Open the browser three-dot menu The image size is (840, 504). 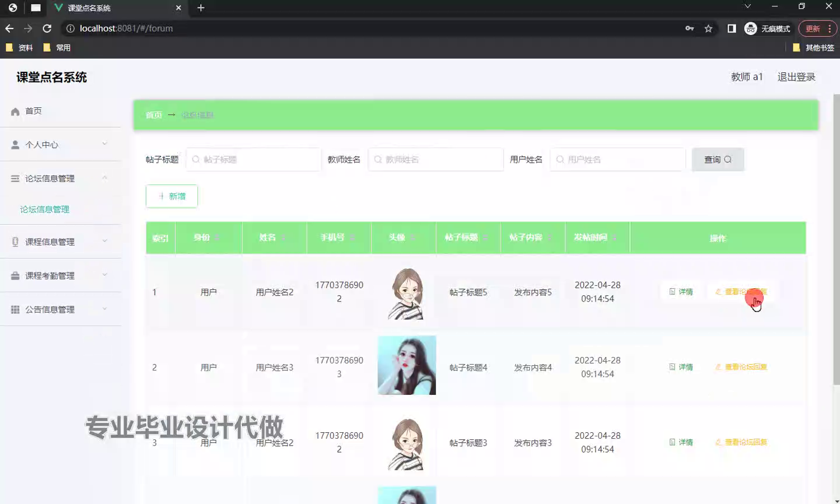tap(829, 29)
